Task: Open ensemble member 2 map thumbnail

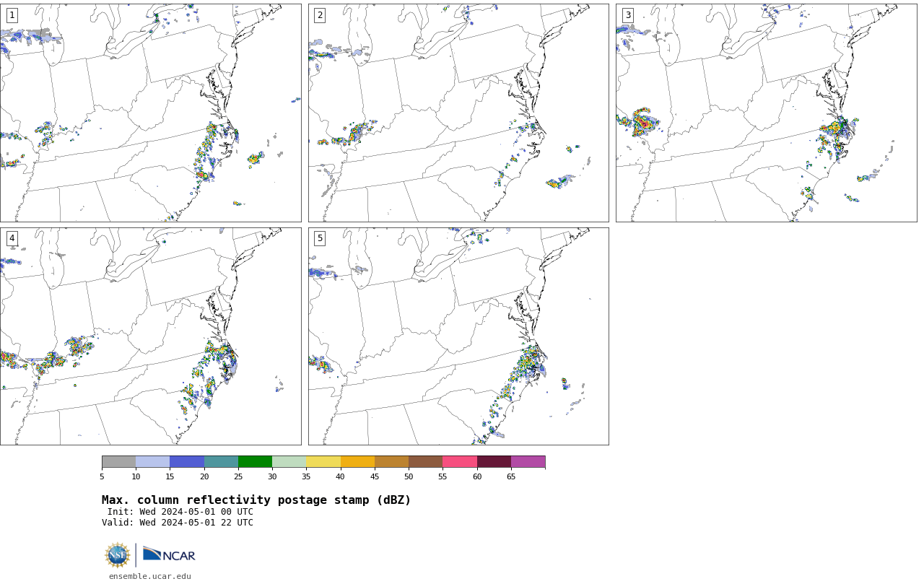Action: 458,113
